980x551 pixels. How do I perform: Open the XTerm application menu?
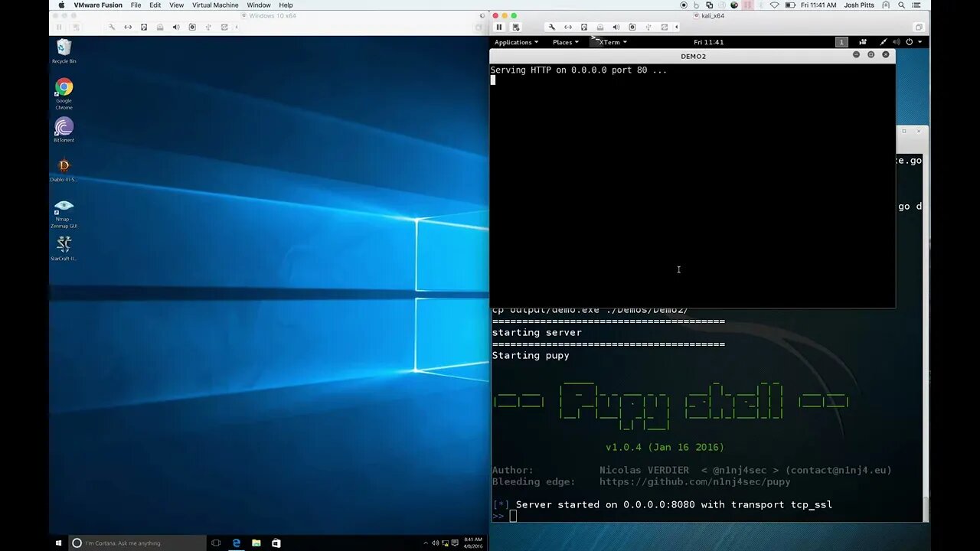click(x=610, y=42)
